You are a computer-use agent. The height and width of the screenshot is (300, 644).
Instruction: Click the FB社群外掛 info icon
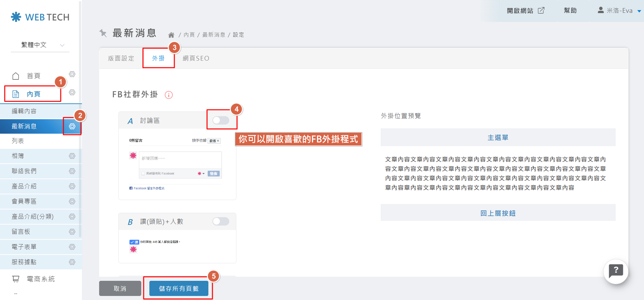pos(169,95)
